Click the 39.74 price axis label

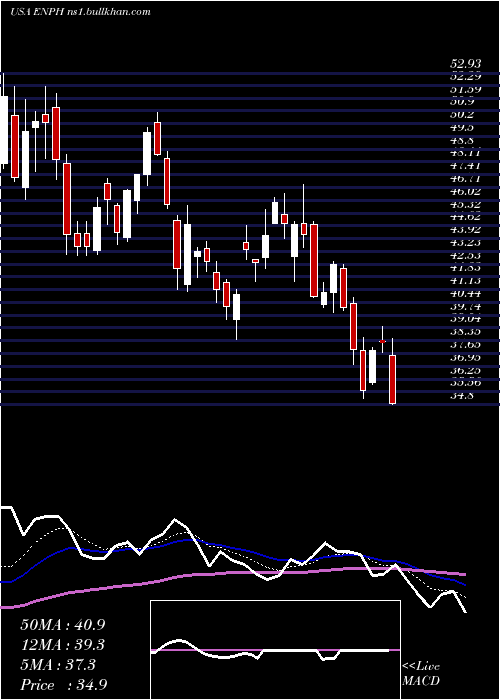465,306
